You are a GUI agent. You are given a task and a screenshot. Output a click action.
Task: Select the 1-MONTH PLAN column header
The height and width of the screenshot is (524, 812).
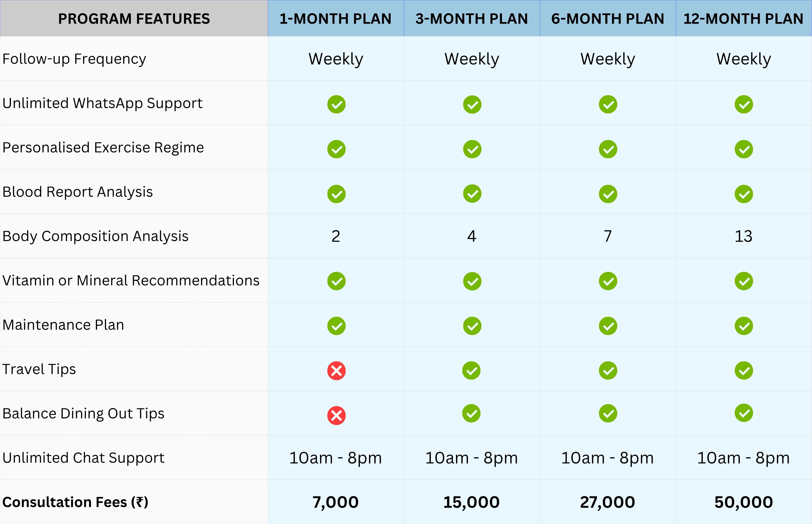(x=336, y=19)
